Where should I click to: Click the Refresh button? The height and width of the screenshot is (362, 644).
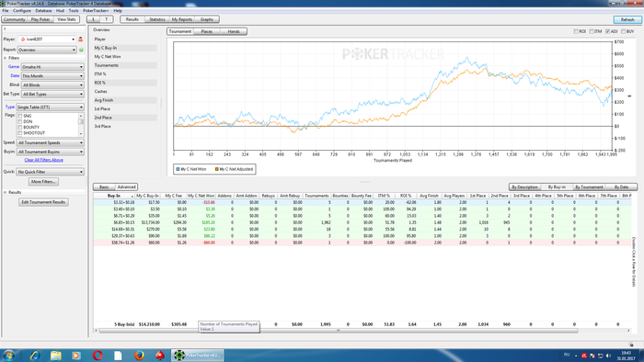pos(627,19)
